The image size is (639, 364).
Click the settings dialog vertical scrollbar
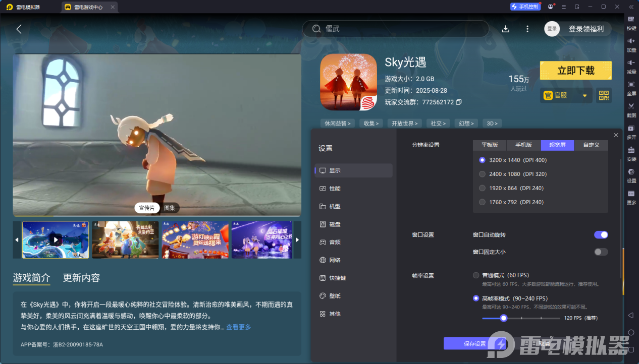[x=621, y=218]
